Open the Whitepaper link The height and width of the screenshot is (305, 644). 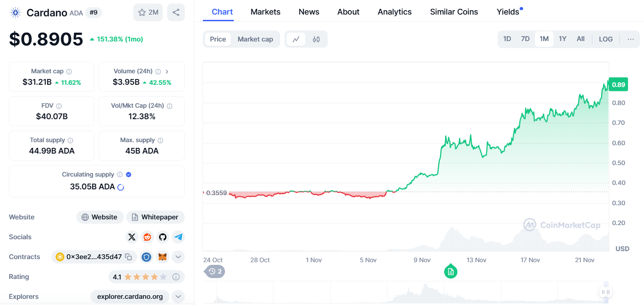point(155,217)
